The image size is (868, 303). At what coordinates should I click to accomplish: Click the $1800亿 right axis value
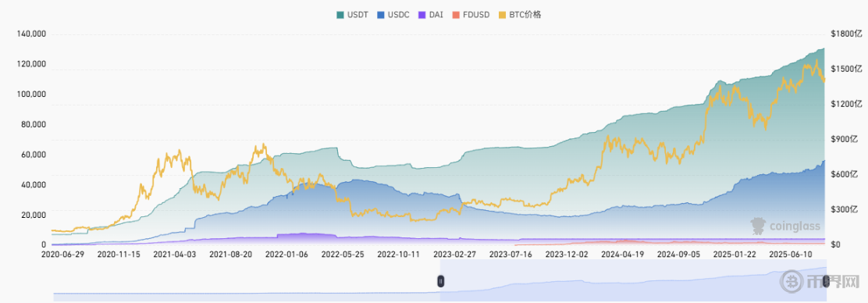tap(846, 34)
